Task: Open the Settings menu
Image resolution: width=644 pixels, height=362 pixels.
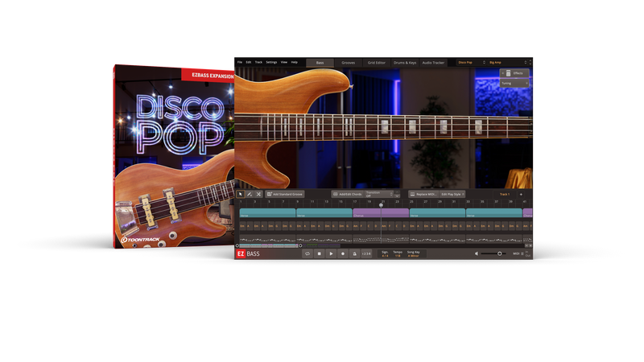Action: tap(271, 63)
